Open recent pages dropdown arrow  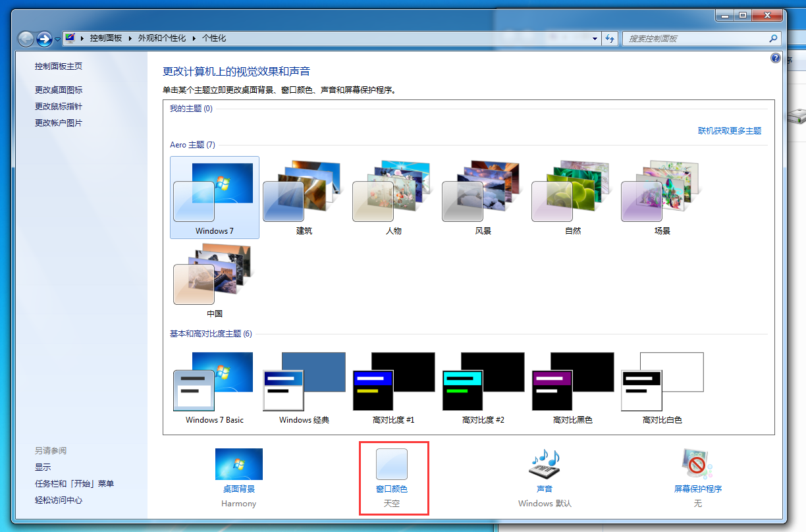57,39
